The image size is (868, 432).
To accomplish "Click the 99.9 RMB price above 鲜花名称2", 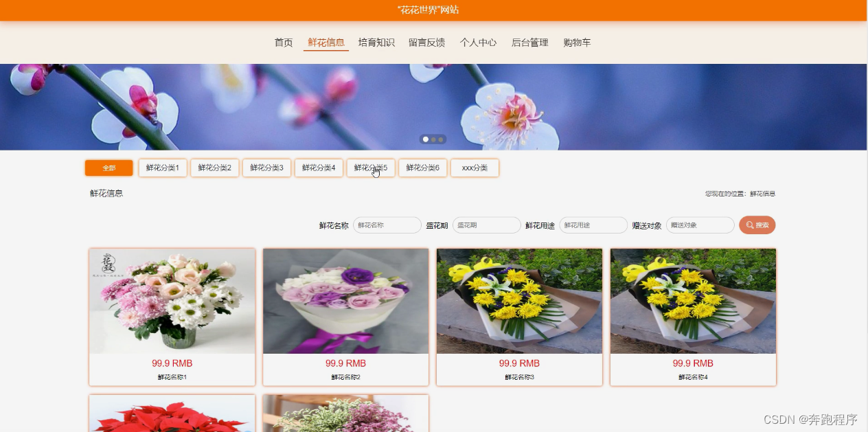I will 346,363.
